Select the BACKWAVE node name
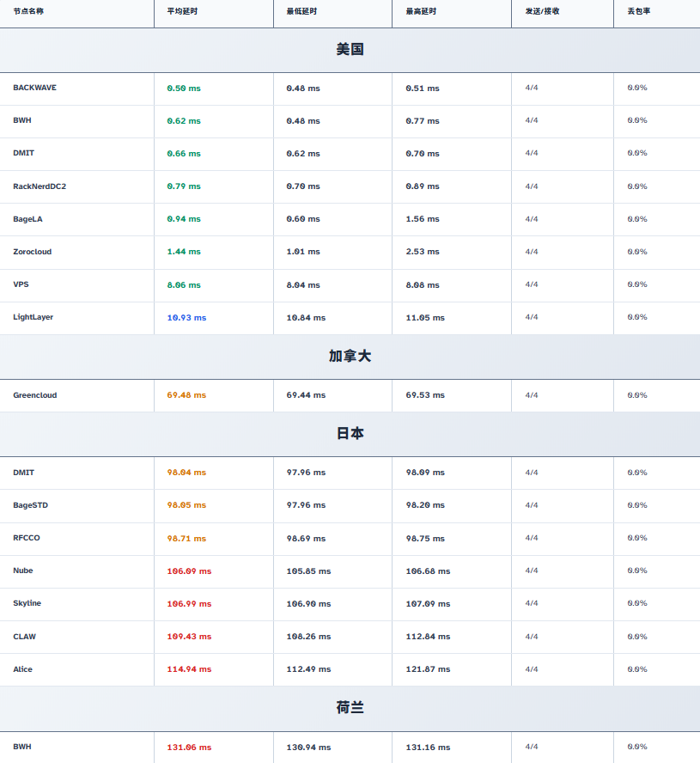700x763 pixels. (35, 88)
